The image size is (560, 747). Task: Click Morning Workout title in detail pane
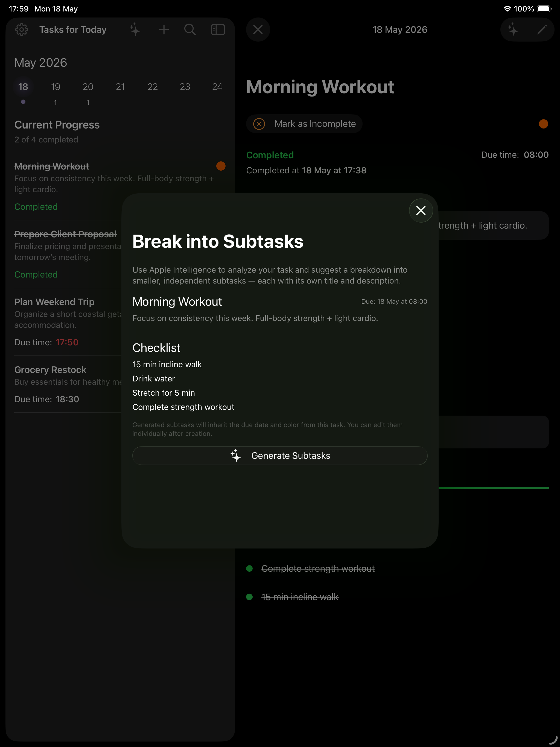click(320, 87)
